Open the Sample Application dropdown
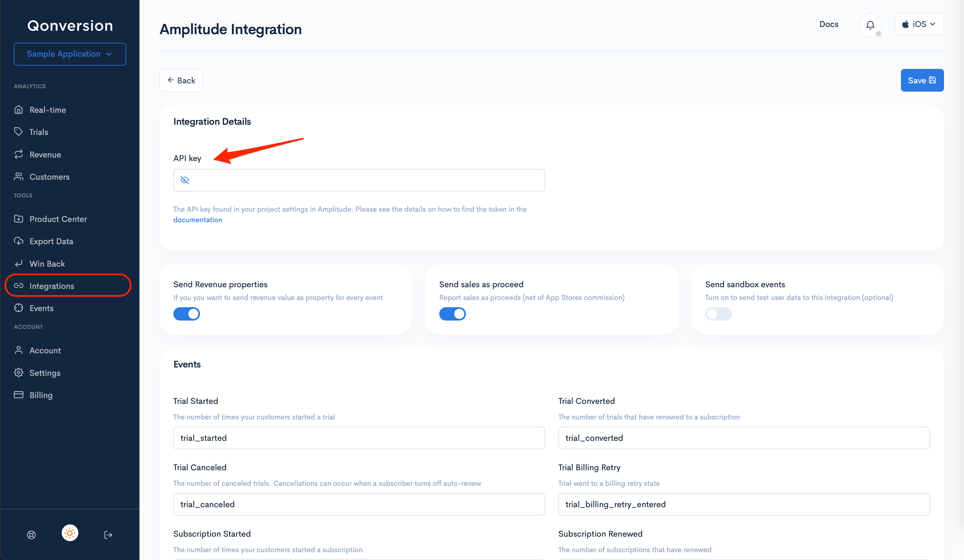This screenshot has height=560, width=964. (x=70, y=54)
